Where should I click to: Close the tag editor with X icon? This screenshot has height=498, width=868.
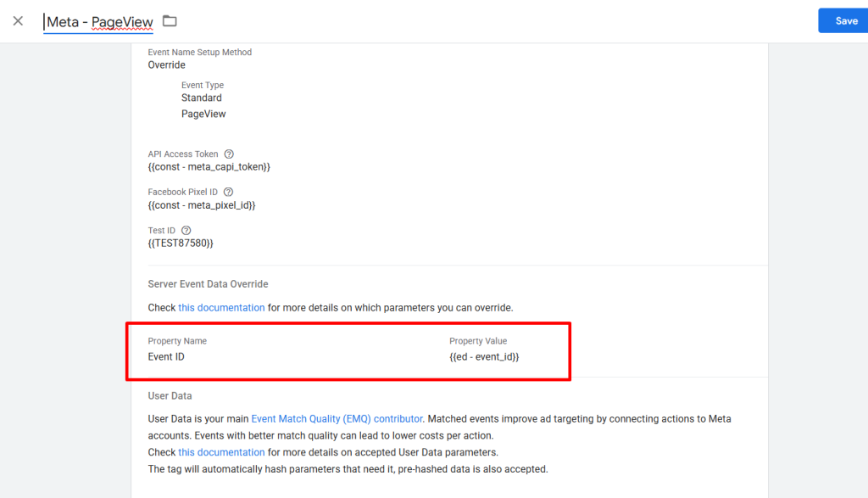point(18,21)
